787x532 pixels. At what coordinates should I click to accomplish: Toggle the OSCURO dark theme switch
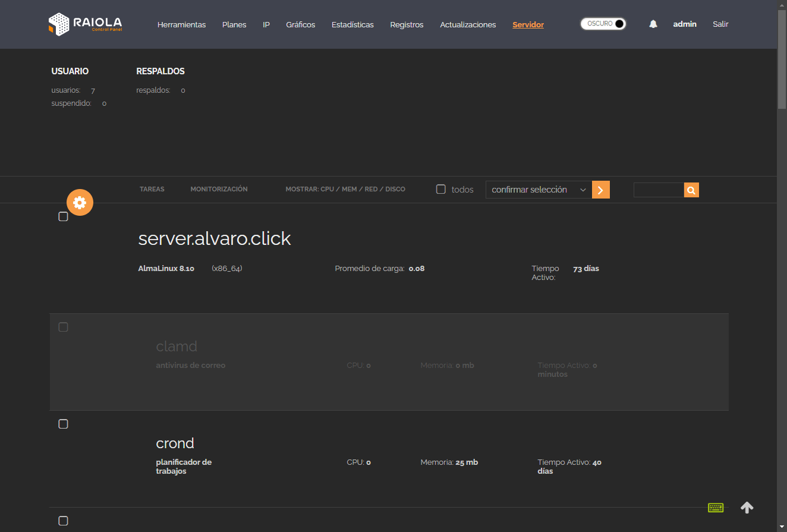[603, 24]
